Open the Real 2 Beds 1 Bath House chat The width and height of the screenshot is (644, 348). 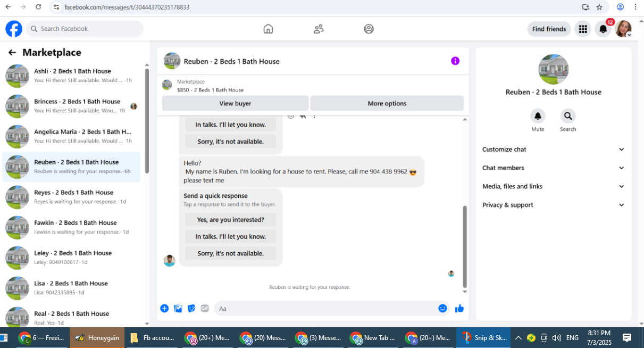point(72,316)
